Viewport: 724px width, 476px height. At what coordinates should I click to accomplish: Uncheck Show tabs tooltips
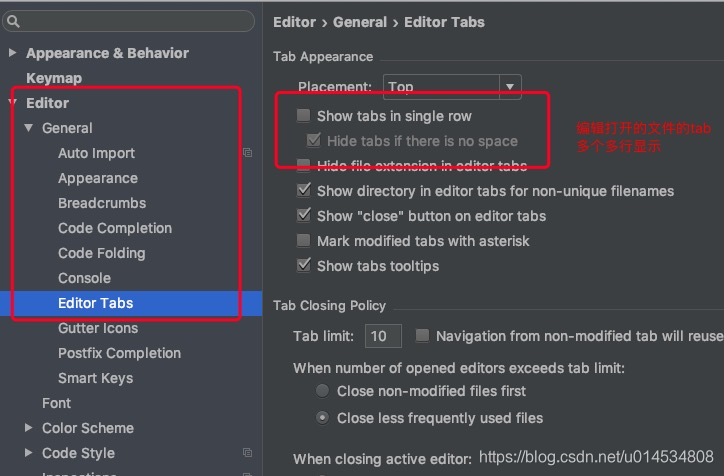[x=304, y=266]
